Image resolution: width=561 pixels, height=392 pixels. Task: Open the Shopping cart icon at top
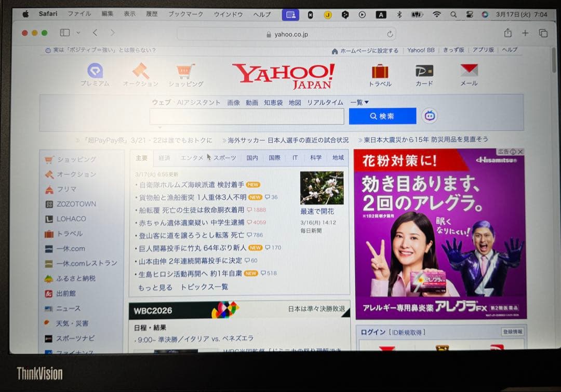point(185,71)
